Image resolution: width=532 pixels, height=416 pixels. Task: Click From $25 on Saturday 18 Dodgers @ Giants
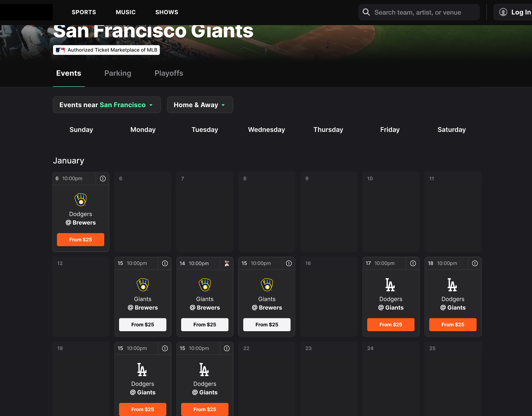pyautogui.click(x=453, y=325)
